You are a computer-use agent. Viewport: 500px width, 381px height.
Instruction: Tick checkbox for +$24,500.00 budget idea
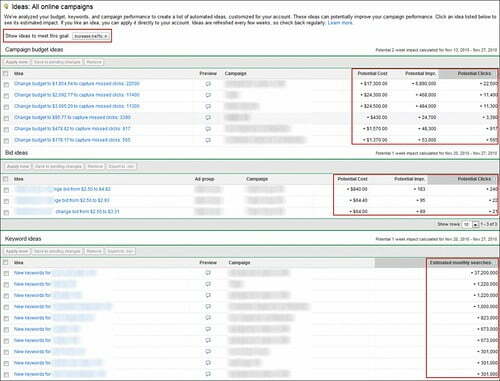click(6, 107)
